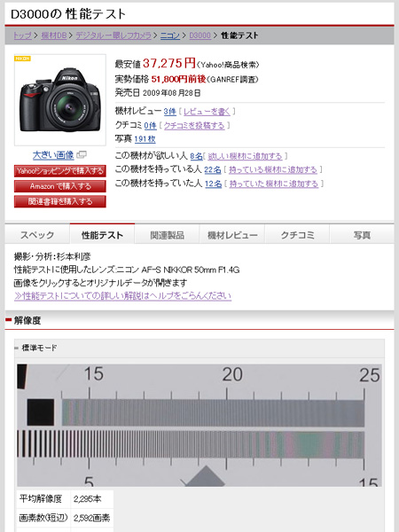Image resolution: width=399 pixels, height=532 pixels.
Task: Click the 発売日 2009年08月28日 text
Action: click(x=158, y=92)
